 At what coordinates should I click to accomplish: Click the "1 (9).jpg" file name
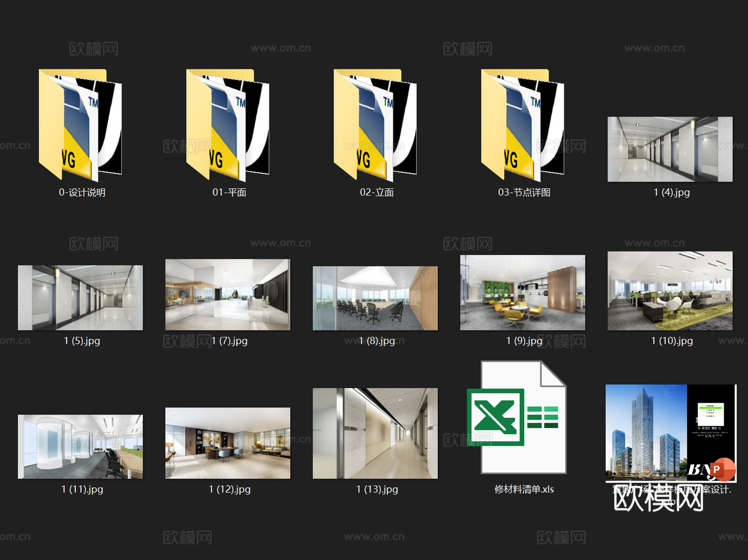[524, 341]
